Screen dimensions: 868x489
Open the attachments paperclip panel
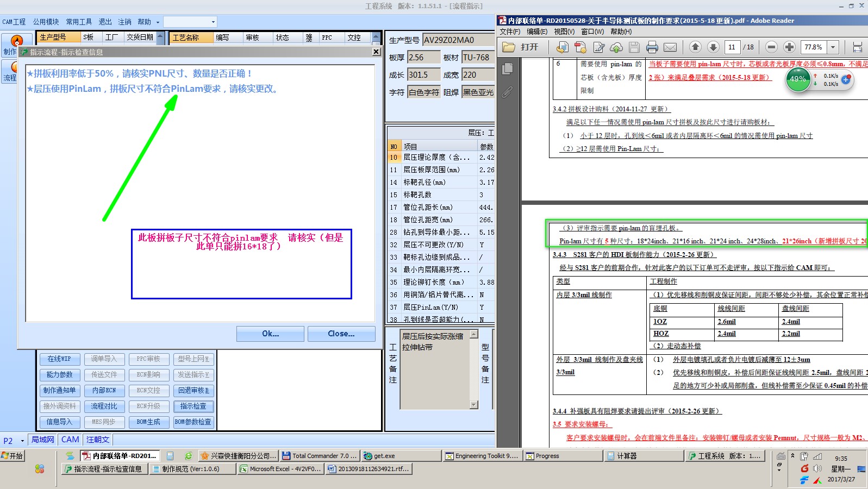click(x=507, y=92)
